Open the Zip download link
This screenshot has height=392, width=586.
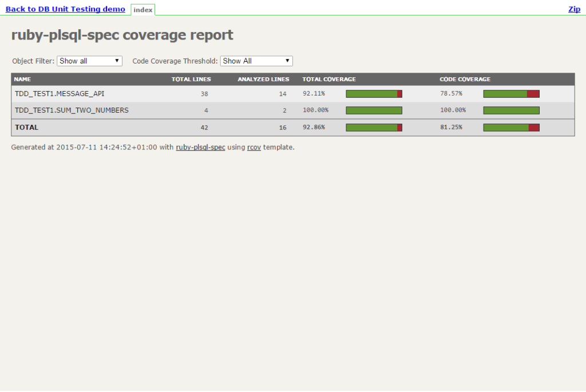pyautogui.click(x=574, y=9)
